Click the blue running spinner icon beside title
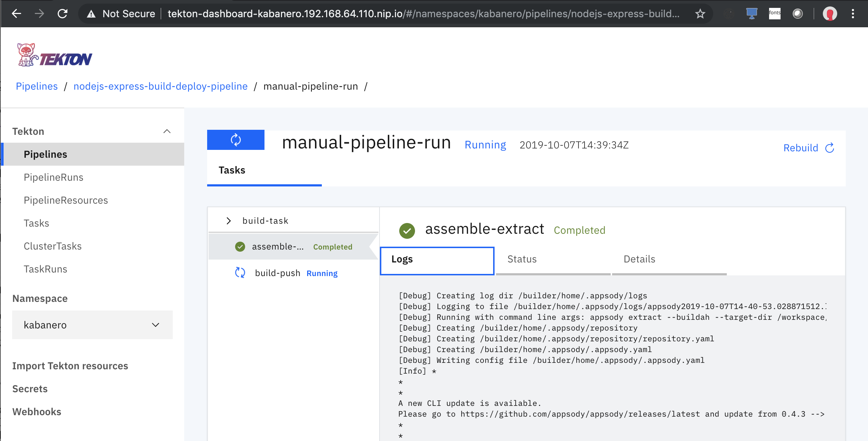The width and height of the screenshot is (868, 441). point(235,140)
